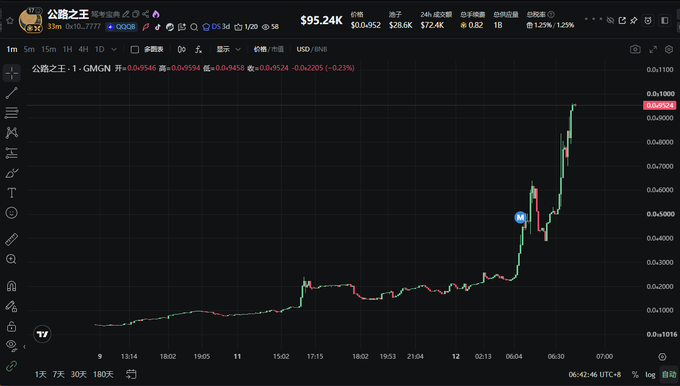The image size is (680, 386).
Task: Add 公路之王 to favorites with the star
Action: [10, 20]
